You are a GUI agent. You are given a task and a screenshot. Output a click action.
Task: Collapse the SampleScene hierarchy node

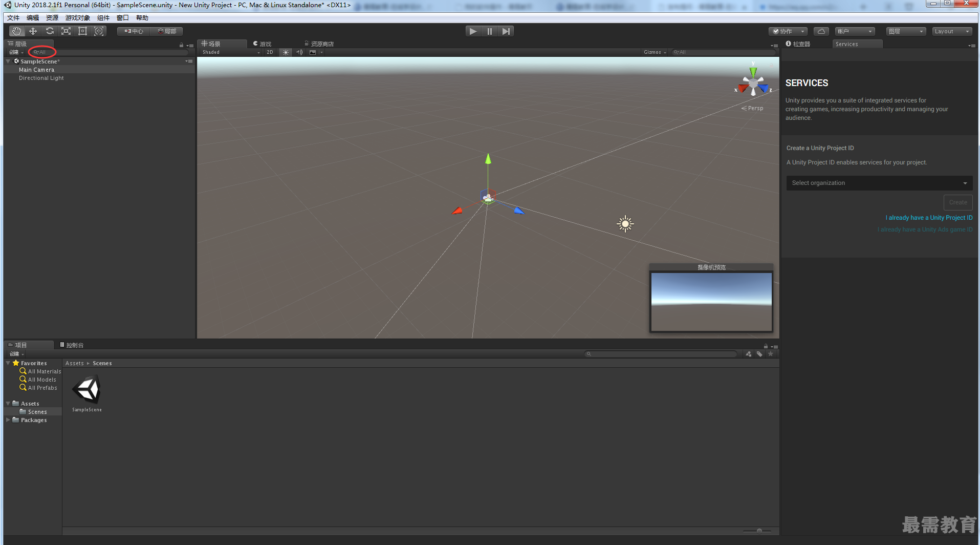click(x=8, y=61)
